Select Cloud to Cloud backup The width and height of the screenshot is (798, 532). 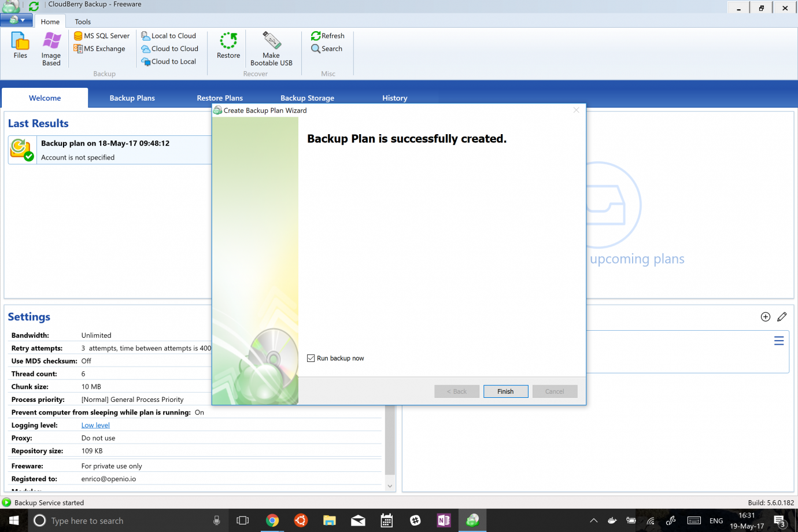pos(170,49)
